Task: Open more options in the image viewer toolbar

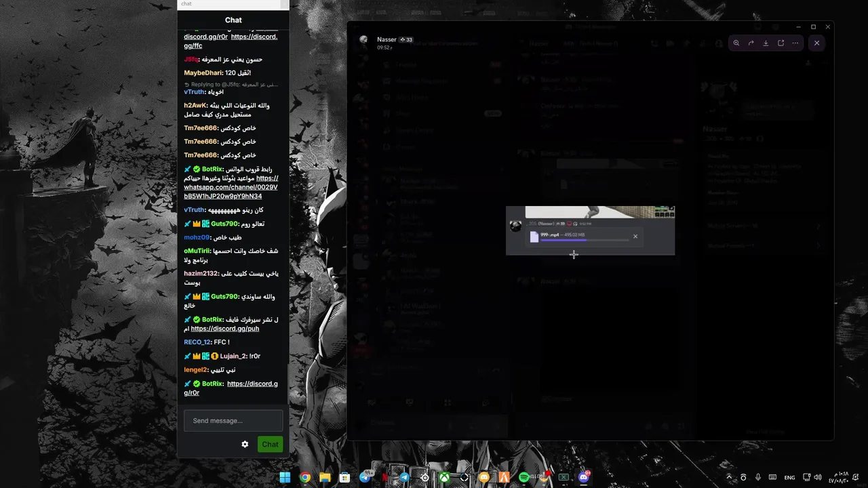Action: pos(795,43)
